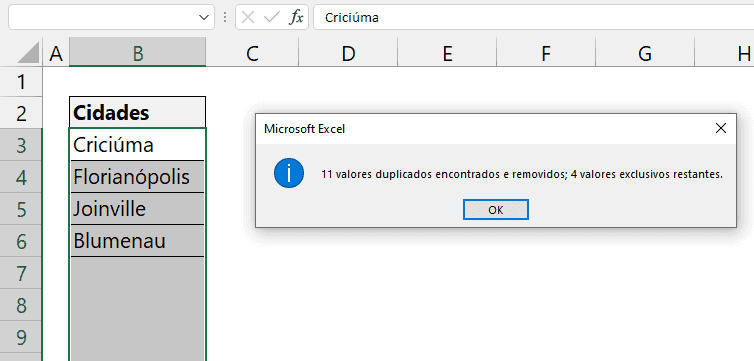This screenshot has width=754, height=361.
Task: Select column F header
Action: pos(546,53)
